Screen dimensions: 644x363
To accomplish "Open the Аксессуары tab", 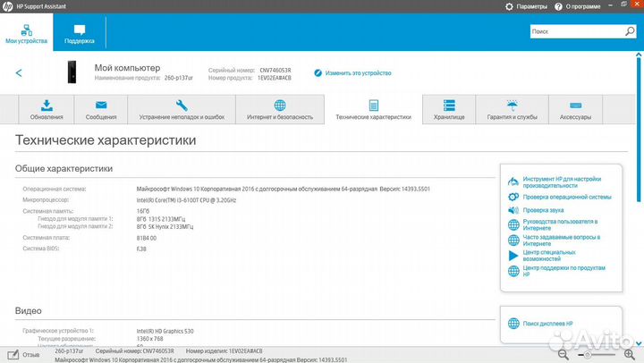I will 575,109.
